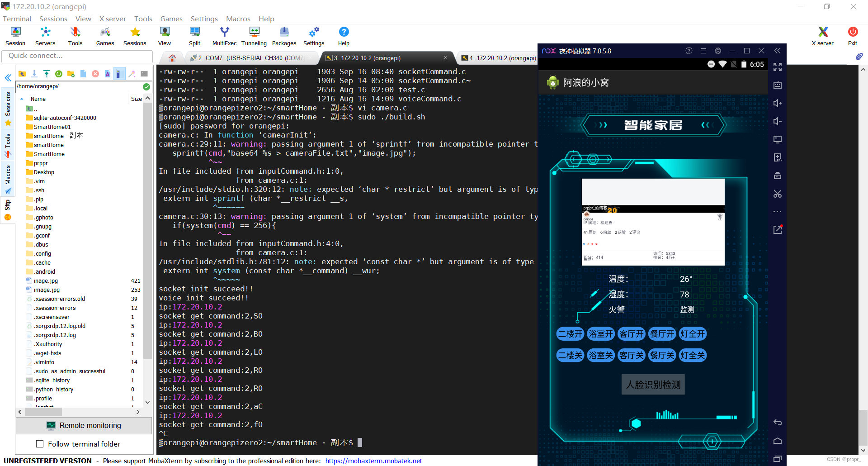Viewport: 868px width, 466px height.
Task: Open the View toolbar icon
Action: point(165,36)
